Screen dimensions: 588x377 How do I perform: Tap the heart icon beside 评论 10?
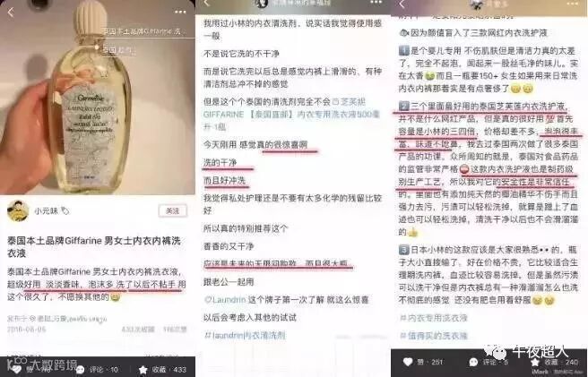coord(16,369)
